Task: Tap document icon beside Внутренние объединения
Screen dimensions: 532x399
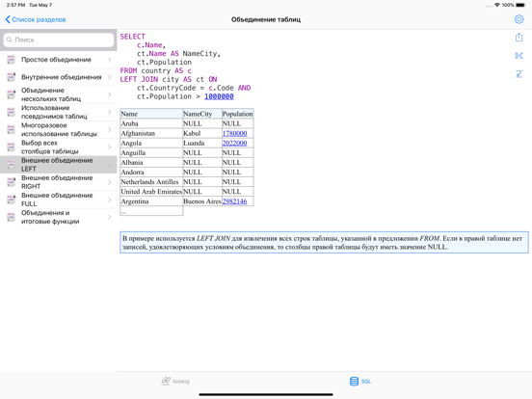Action: pyautogui.click(x=12, y=77)
